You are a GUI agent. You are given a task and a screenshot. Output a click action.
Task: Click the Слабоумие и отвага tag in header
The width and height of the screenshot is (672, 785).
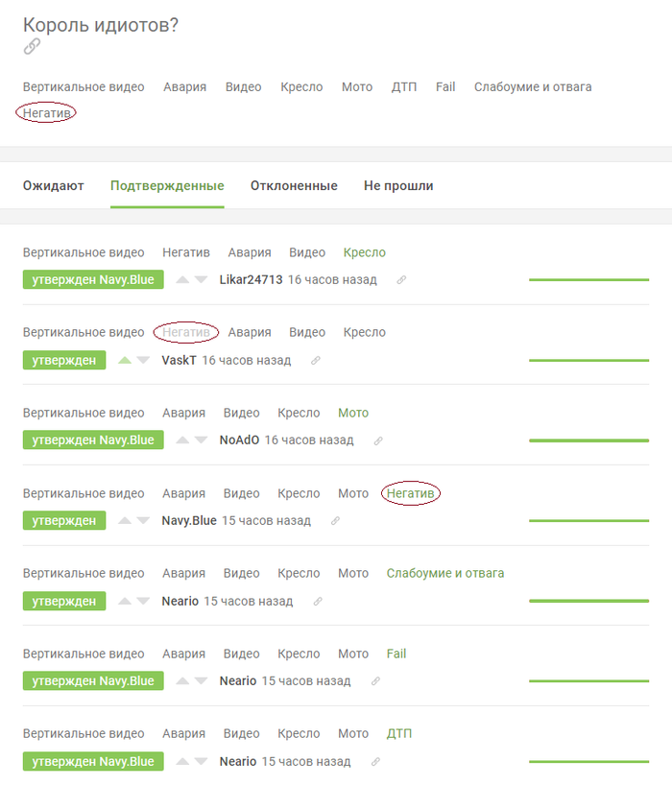(x=532, y=87)
